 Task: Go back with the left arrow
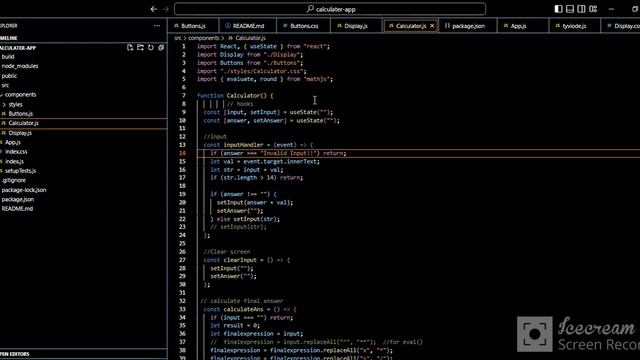point(153,9)
